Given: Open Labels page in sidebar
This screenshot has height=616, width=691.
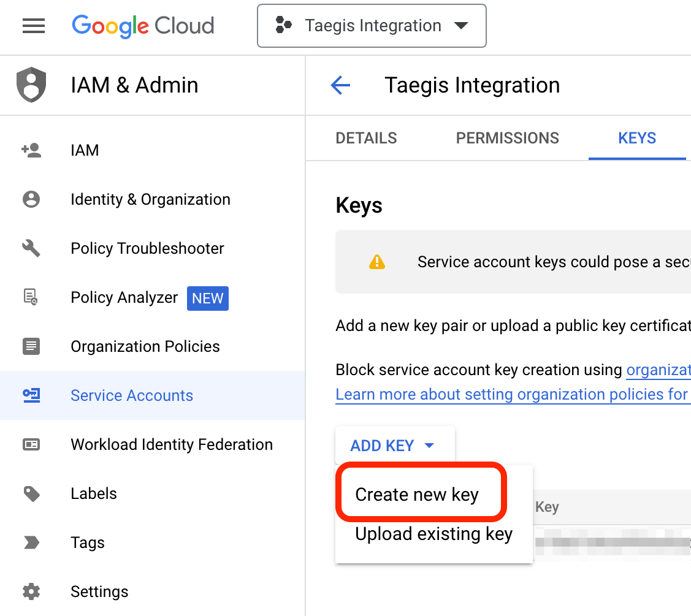Looking at the screenshot, I should (153, 493).
